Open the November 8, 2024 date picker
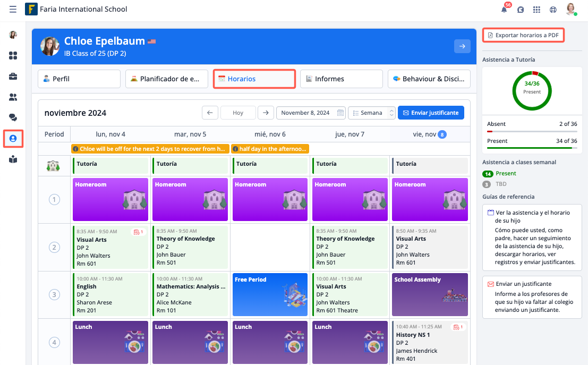The width and height of the screenshot is (588, 365). click(x=310, y=113)
